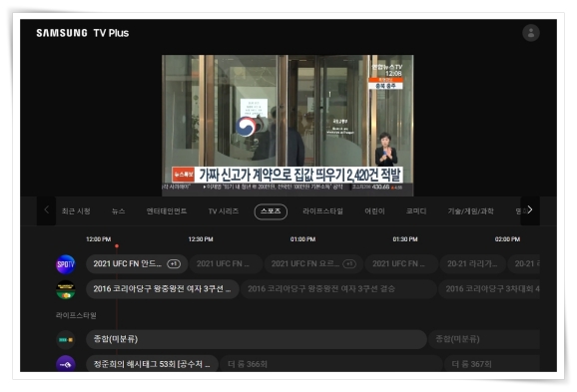Open current 2016 코리아당구 왕중왕전 여자 3쿠션 program
This screenshot has height=392, width=577.
coord(163,289)
